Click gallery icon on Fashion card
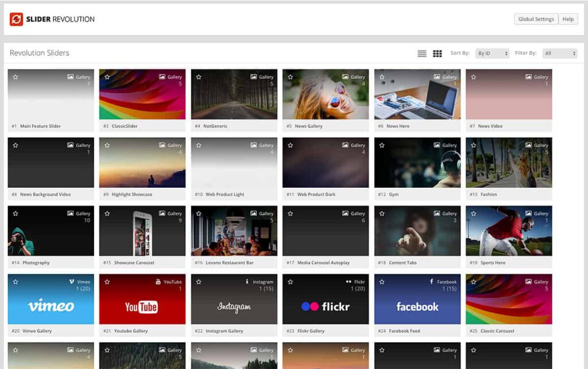Viewport: 588px width, 369px height. [528, 145]
